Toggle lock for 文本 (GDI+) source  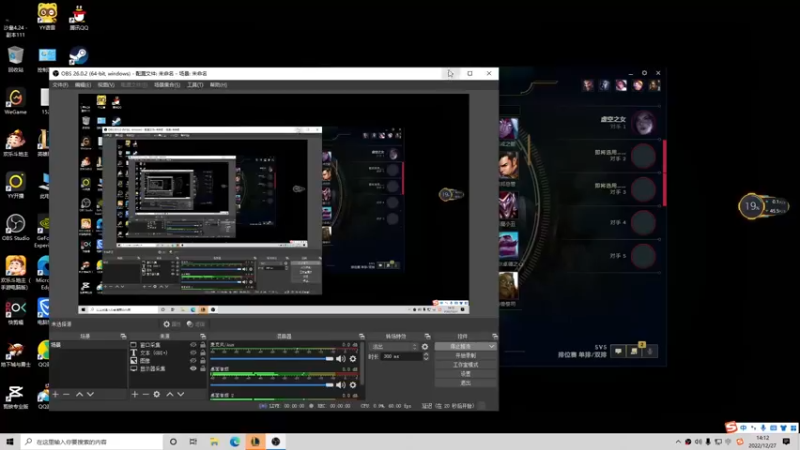pyautogui.click(x=203, y=353)
